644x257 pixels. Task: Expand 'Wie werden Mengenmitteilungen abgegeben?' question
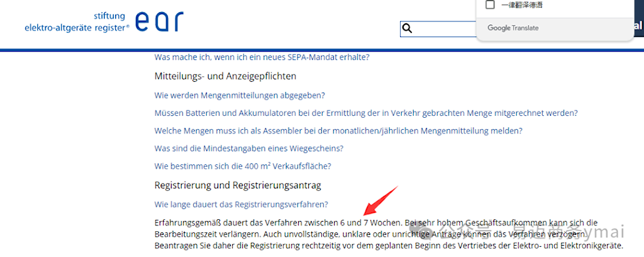click(x=239, y=95)
